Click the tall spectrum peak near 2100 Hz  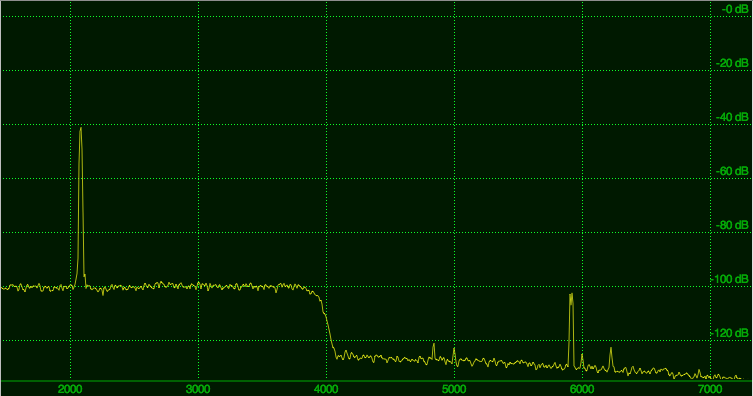pyautogui.click(x=81, y=129)
